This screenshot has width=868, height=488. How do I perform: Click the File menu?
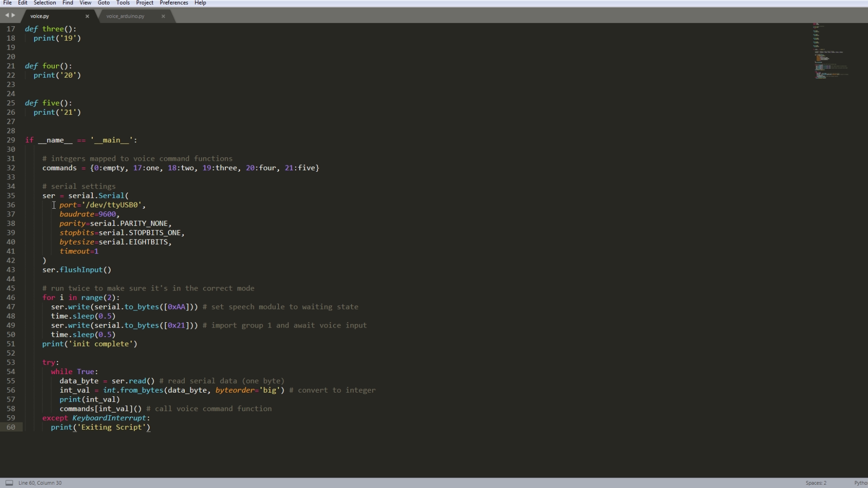[x=7, y=2]
